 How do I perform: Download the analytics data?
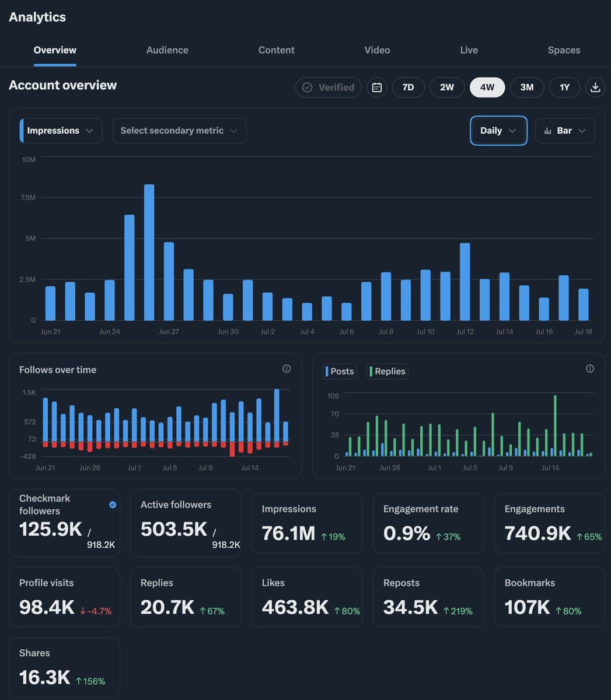(x=595, y=87)
